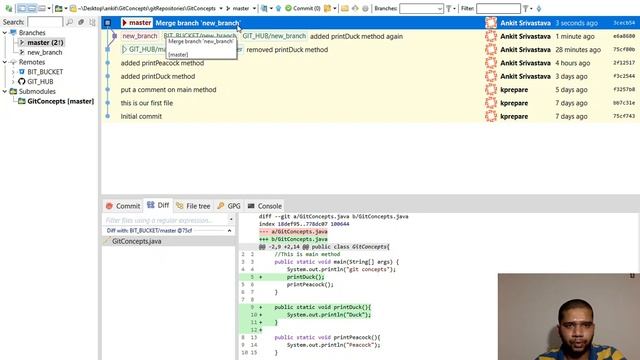Image resolution: width=640 pixels, height=360 pixels.
Task: Collapse the Branches tree node
Action: tap(4, 33)
